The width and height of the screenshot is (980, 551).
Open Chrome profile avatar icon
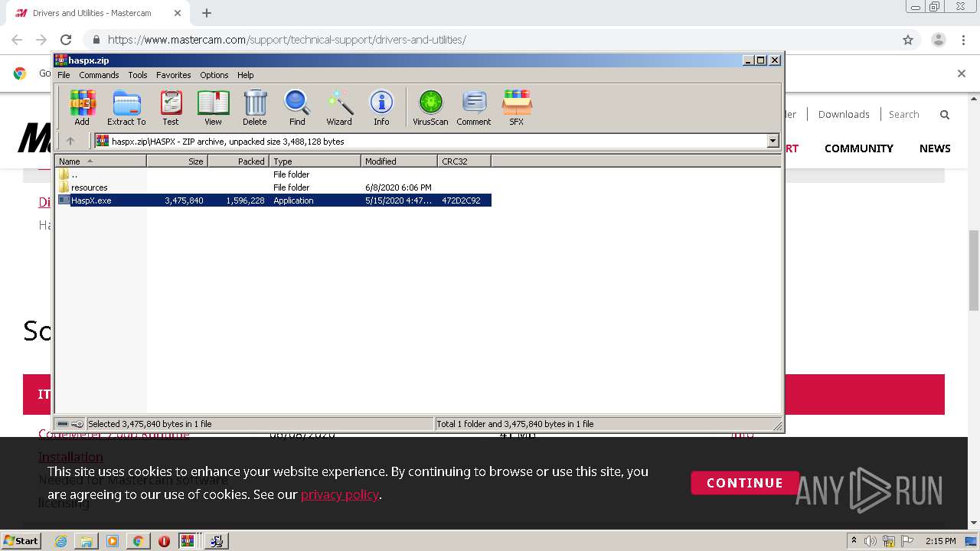click(x=939, y=40)
